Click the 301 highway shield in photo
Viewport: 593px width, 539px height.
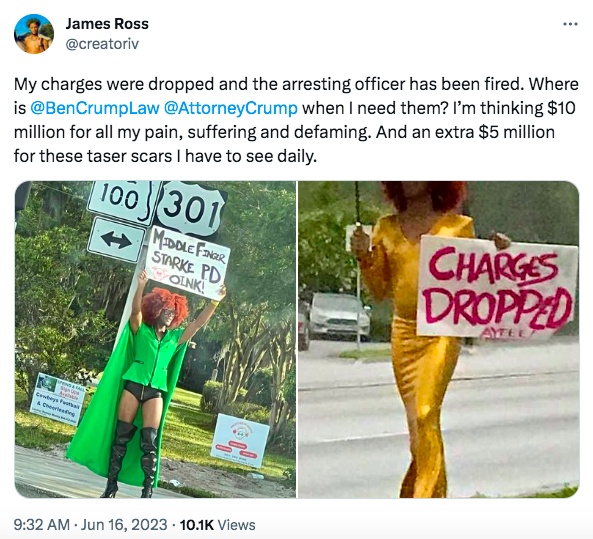pyautogui.click(x=190, y=209)
